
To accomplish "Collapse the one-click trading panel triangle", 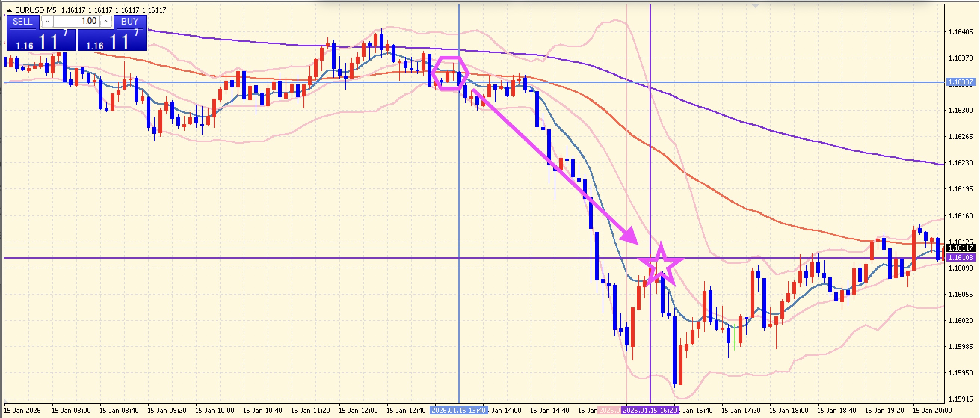I will tap(9, 10).
